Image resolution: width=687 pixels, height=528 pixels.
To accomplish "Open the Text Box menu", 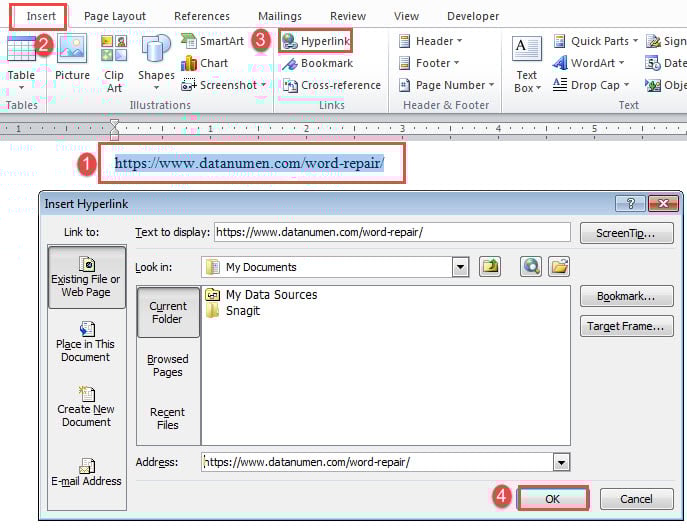I will click(x=527, y=65).
